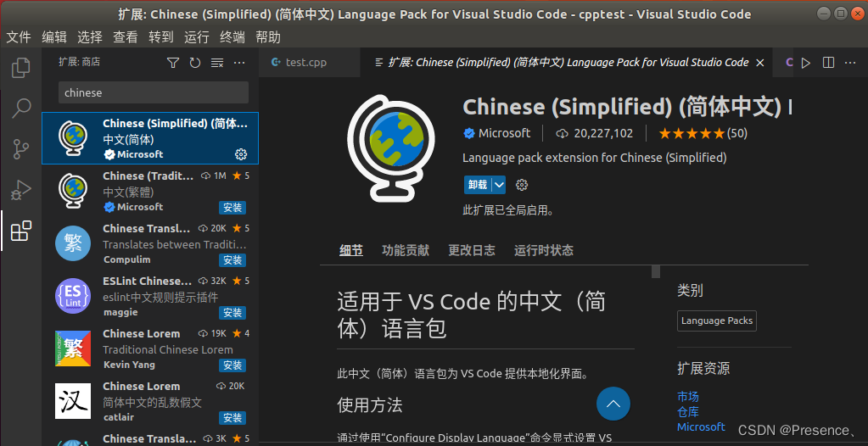Clear extension search results icon
The height and width of the screenshot is (446, 868).
click(x=217, y=63)
